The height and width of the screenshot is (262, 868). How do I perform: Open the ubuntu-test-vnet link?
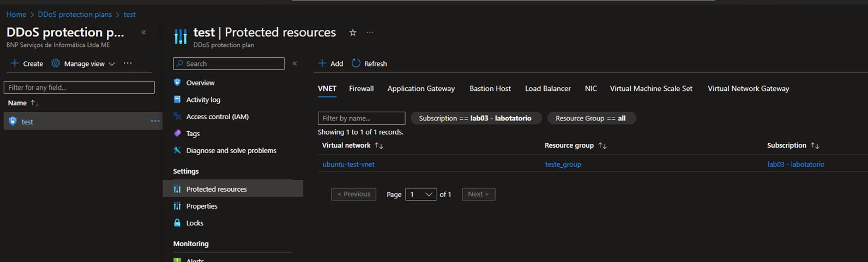pyautogui.click(x=348, y=164)
